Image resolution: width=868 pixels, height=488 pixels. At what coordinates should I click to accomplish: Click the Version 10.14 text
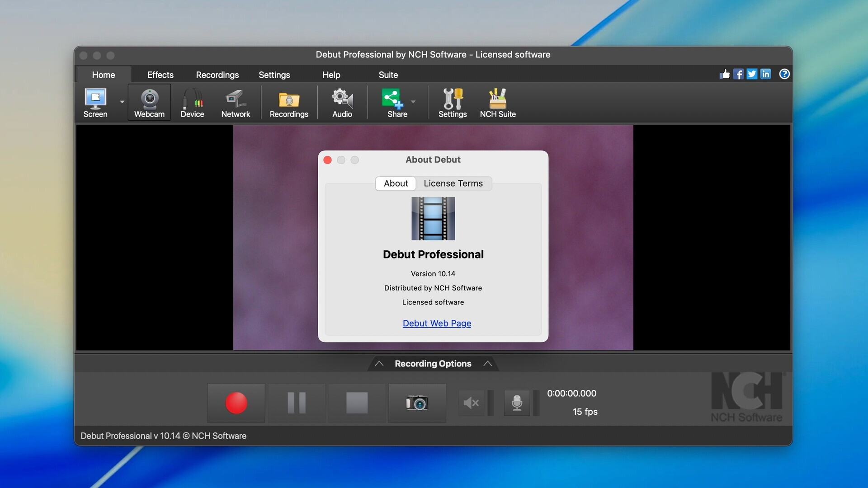click(x=433, y=274)
